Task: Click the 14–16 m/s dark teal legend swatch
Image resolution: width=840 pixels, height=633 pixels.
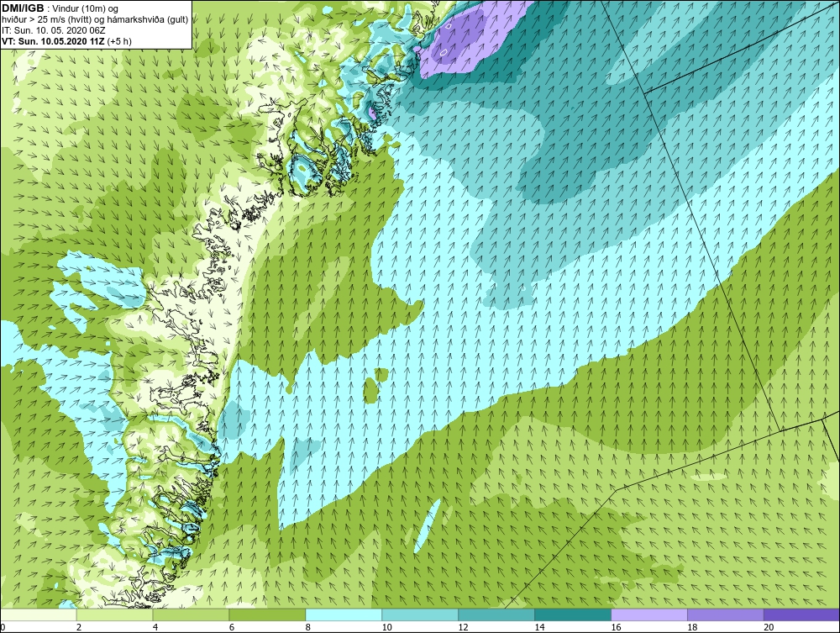Action: 573,615
